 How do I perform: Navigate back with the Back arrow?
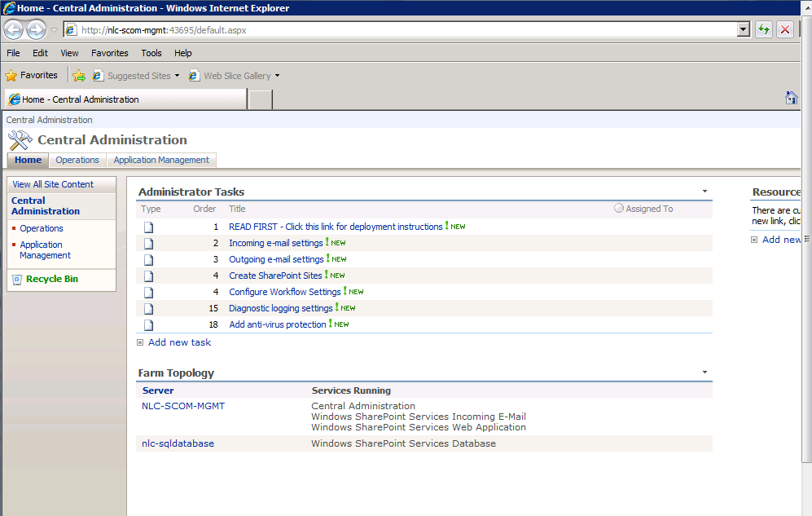click(14, 29)
